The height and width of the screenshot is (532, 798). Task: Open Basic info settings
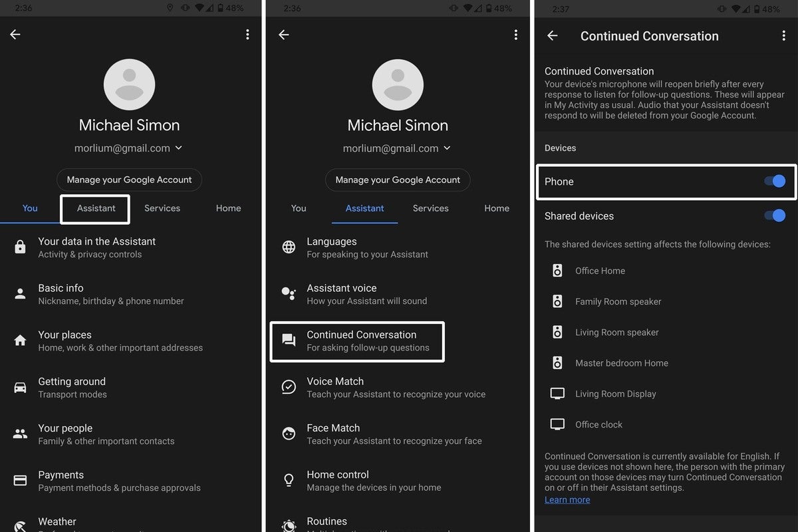click(x=131, y=294)
